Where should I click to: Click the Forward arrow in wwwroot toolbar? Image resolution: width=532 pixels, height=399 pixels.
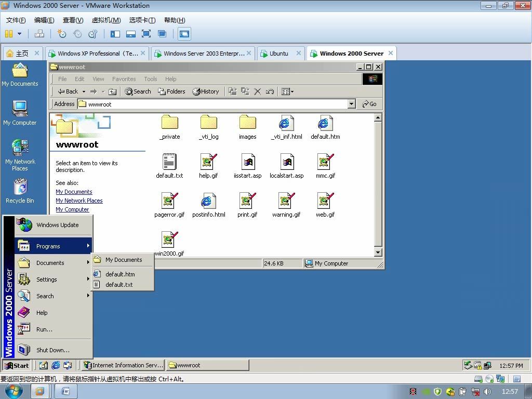coord(94,91)
